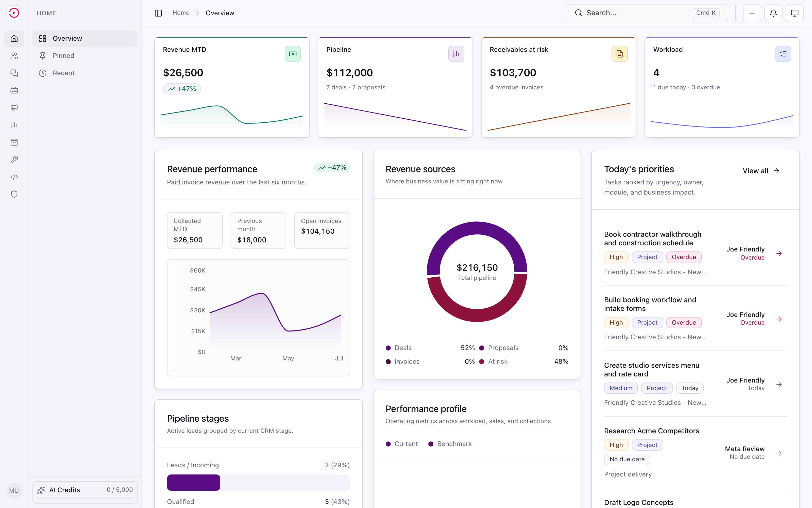The width and height of the screenshot is (812, 508).
Task: Click the Pipeline chart icon badge
Action: coord(456,54)
